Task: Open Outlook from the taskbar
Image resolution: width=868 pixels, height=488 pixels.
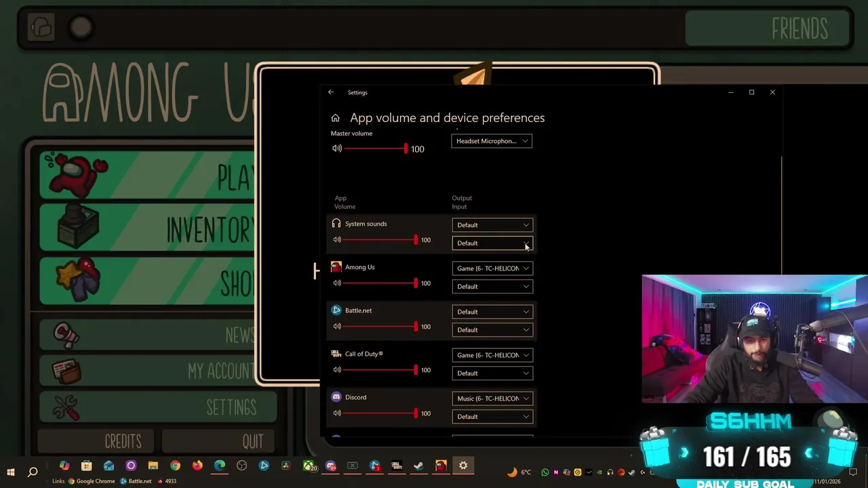Action: [108, 466]
